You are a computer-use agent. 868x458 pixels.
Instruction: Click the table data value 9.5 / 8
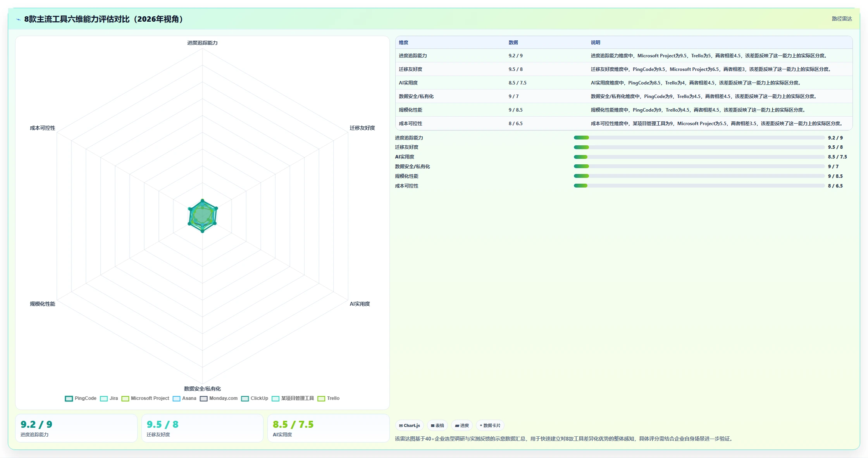515,69
